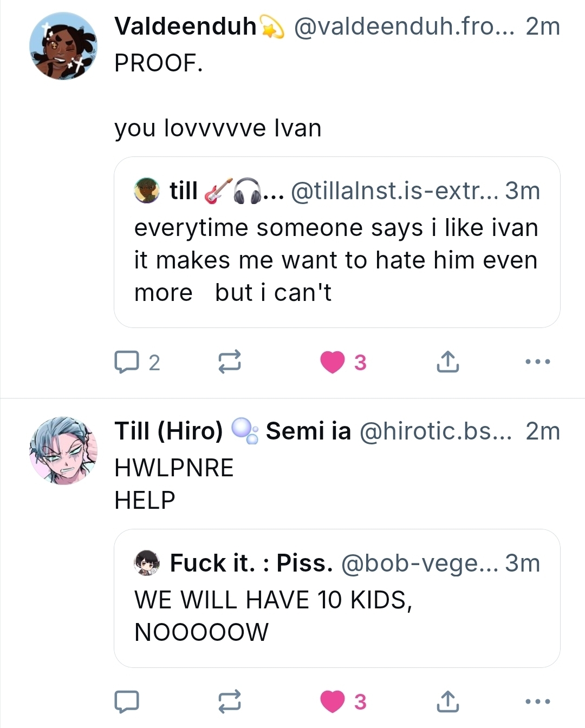The height and width of the screenshot is (728, 585).
Task: Open more options on Valdeenduh's post
Action: pyautogui.click(x=538, y=362)
